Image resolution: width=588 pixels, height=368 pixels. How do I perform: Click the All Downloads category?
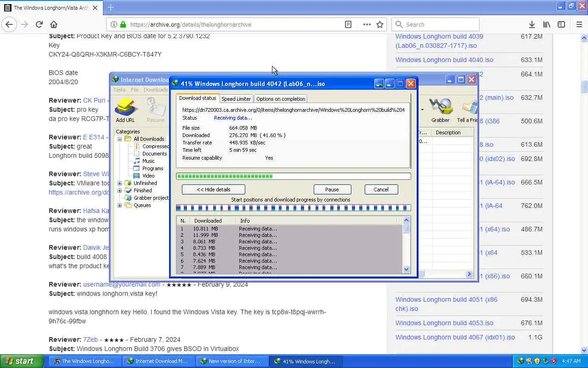149,139
